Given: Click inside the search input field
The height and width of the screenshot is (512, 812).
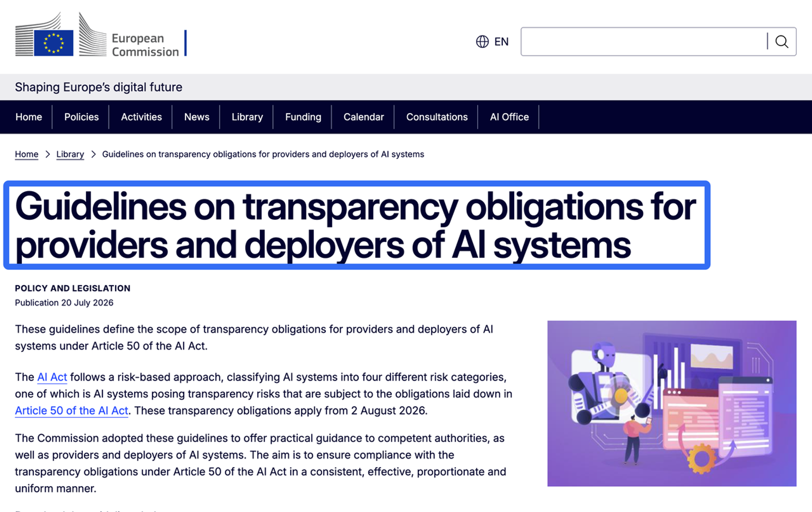Looking at the screenshot, I should tap(644, 42).
